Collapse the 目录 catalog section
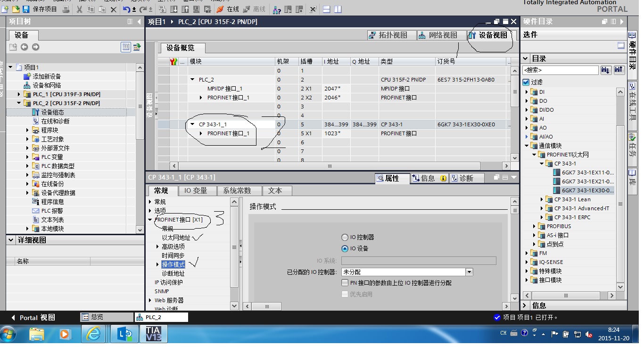 [x=526, y=58]
